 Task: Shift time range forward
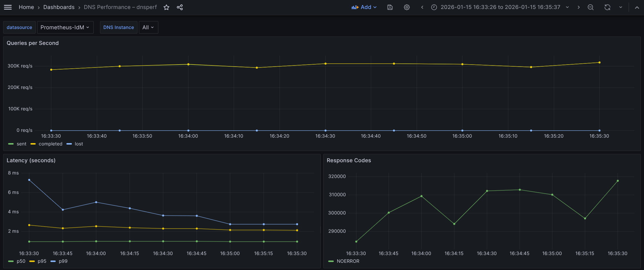(x=578, y=7)
